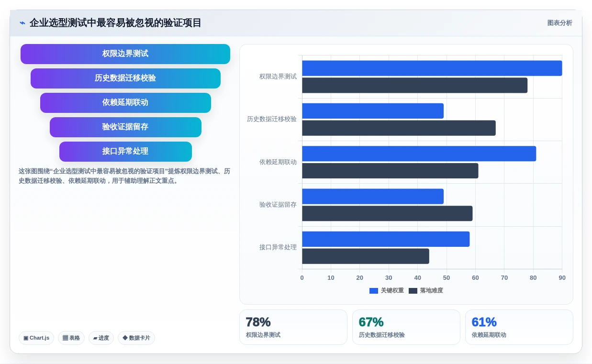
Task: Open the 61% 依赖延期联动 data card
Action: tap(519, 327)
